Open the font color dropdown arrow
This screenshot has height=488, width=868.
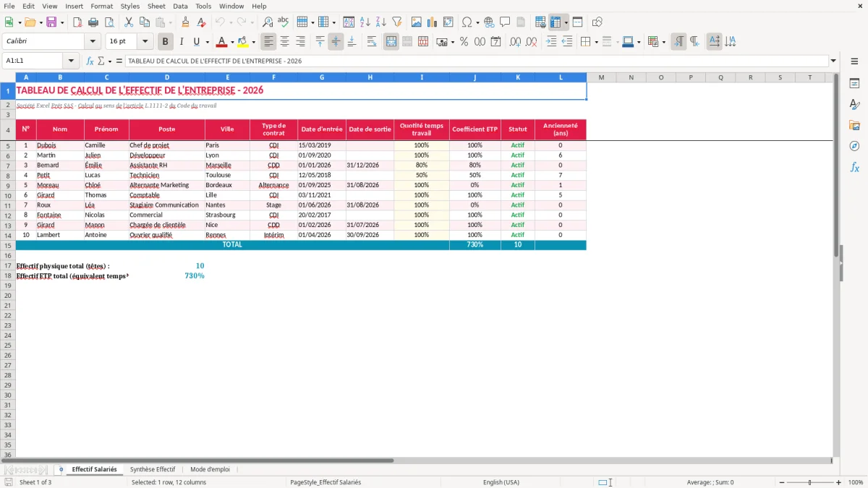point(232,42)
